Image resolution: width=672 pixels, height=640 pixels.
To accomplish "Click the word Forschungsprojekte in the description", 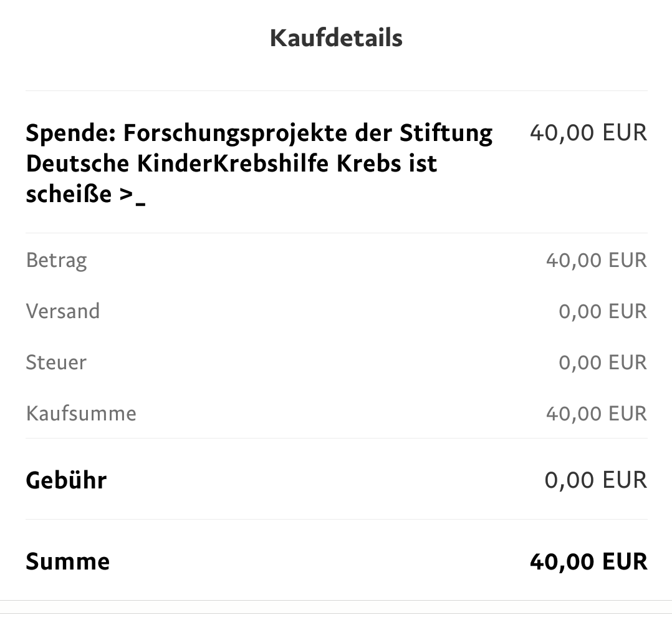I will coord(235,133).
